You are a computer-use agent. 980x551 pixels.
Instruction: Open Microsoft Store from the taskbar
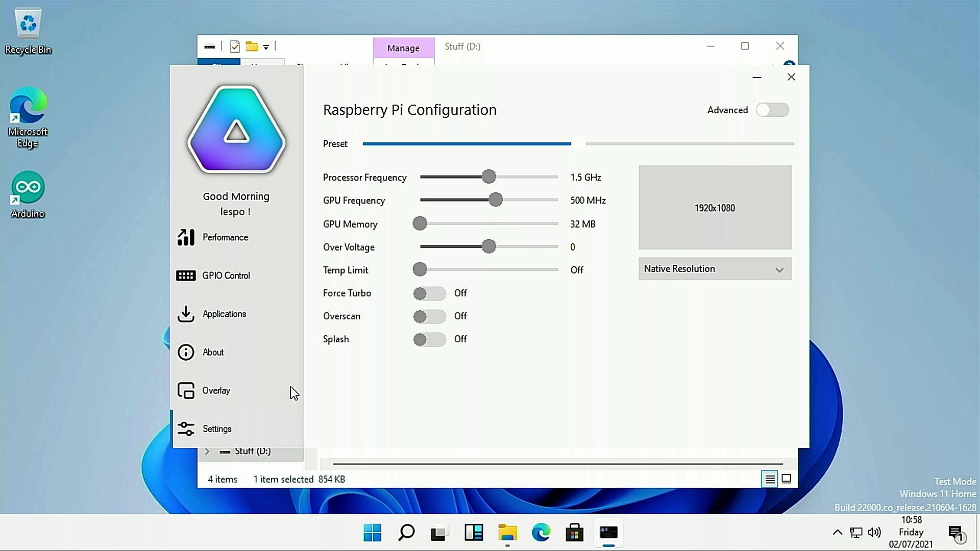pos(574,533)
